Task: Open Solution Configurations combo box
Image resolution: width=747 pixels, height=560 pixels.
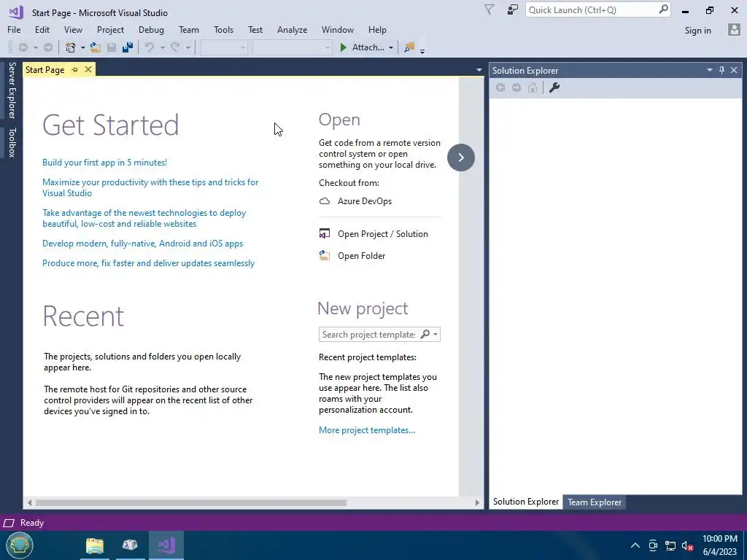Action: tap(223, 47)
